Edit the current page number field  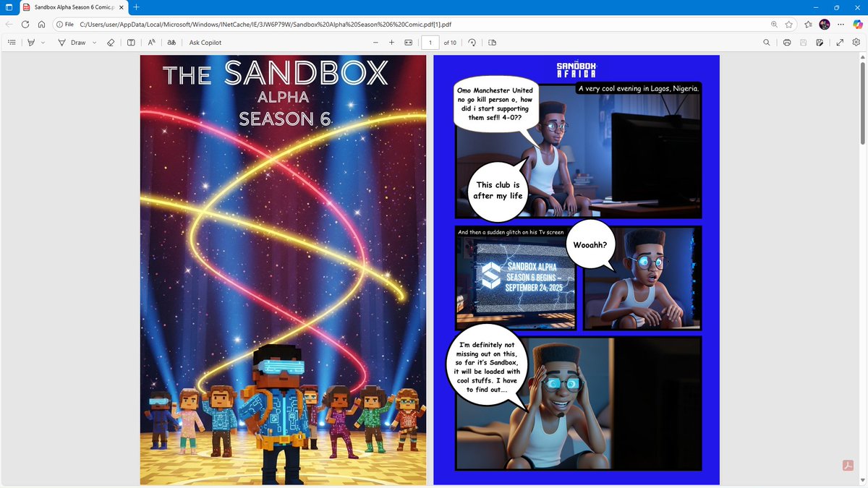point(430,43)
